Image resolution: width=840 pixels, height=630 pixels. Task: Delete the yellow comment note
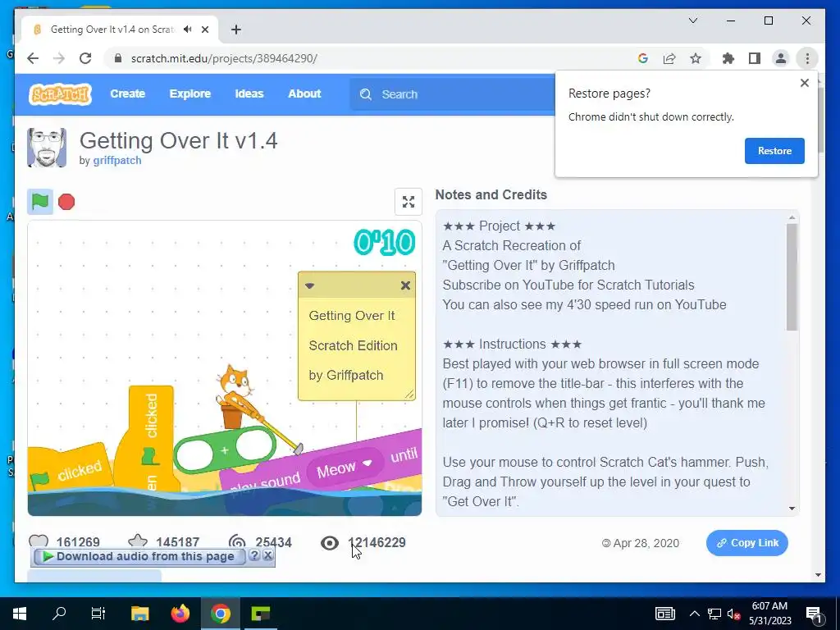coord(405,285)
